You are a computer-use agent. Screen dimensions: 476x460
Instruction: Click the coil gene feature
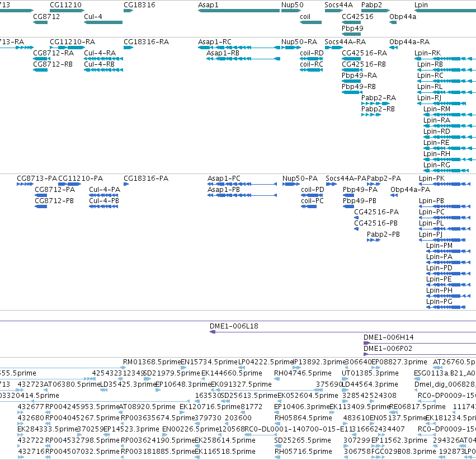[310, 22]
